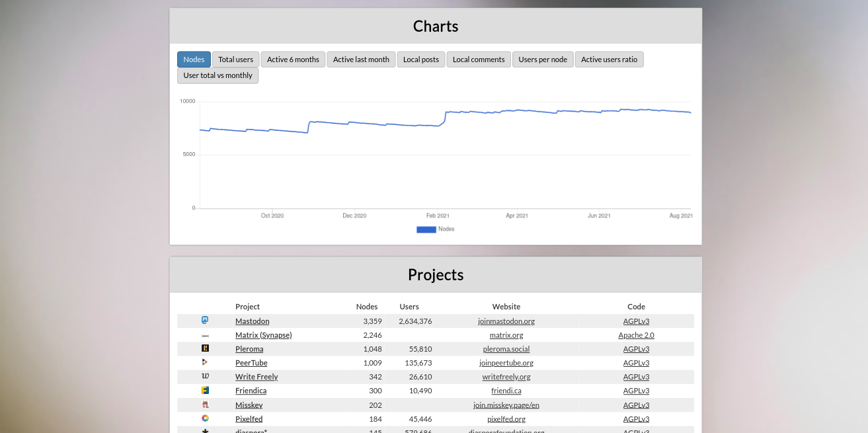Click Matrix node count 2,246

click(x=372, y=335)
